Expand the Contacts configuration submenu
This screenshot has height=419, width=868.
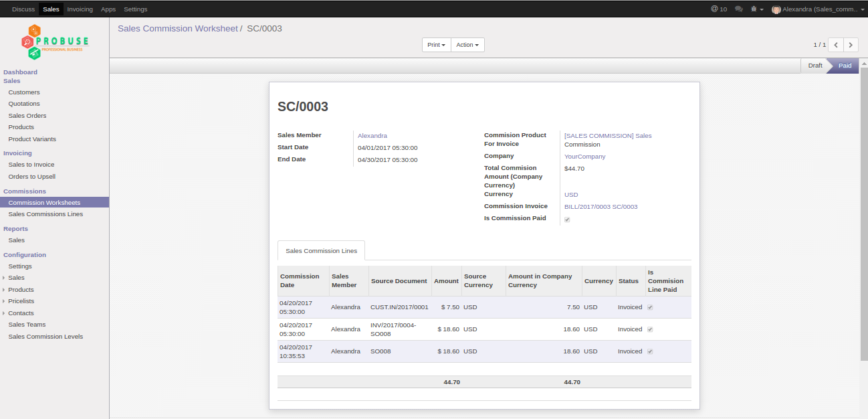coord(21,313)
